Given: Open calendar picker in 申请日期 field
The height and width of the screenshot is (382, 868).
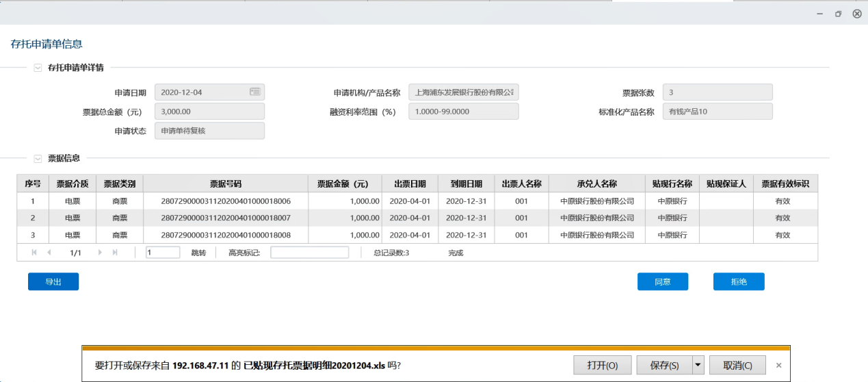Looking at the screenshot, I should 254,92.
